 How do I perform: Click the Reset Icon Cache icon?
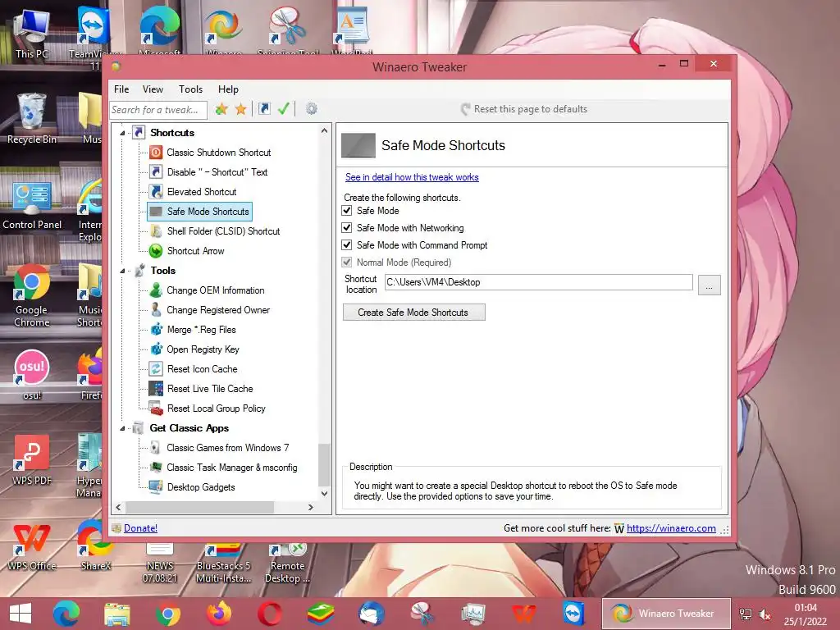coord(156,369)
